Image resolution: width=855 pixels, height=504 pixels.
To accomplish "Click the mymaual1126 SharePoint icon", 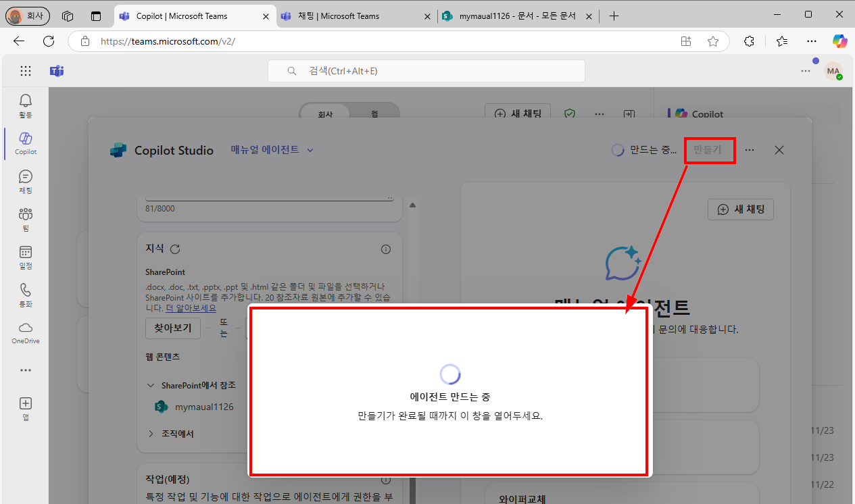I will click(x=161, y=407).
